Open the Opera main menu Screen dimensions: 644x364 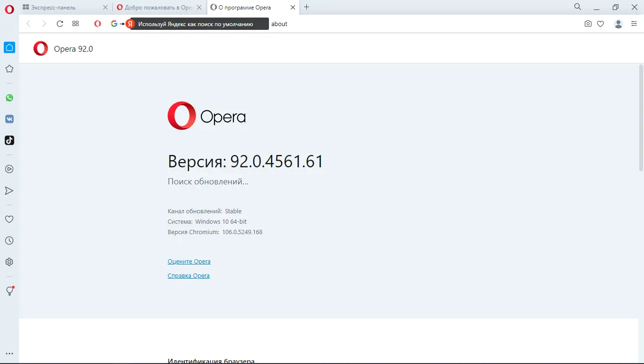coord(9,9)
